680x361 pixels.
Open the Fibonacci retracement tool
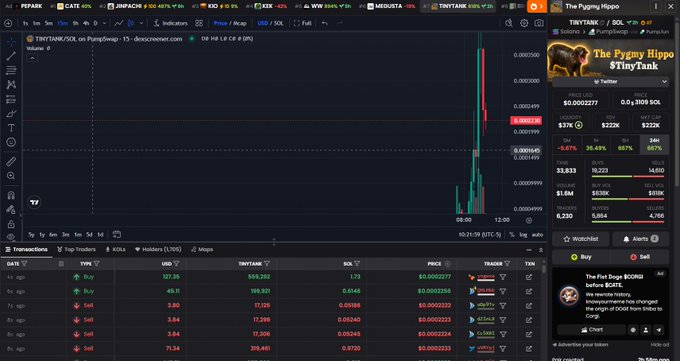click(11, 70)
